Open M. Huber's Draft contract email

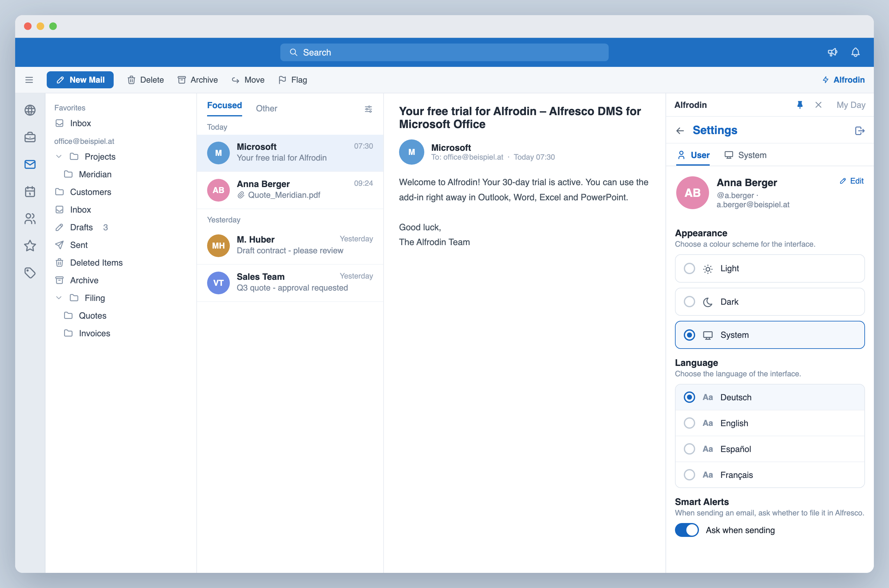(290, 246)
